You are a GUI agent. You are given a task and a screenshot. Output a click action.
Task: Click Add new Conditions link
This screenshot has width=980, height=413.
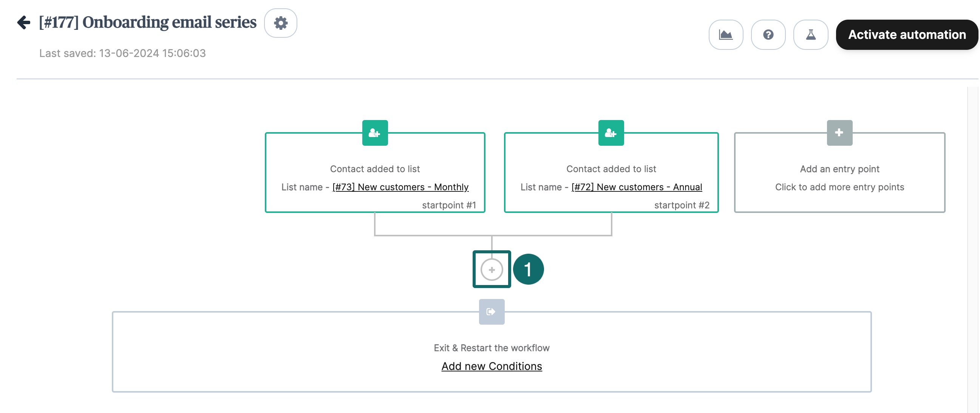(x=492, y=366)
